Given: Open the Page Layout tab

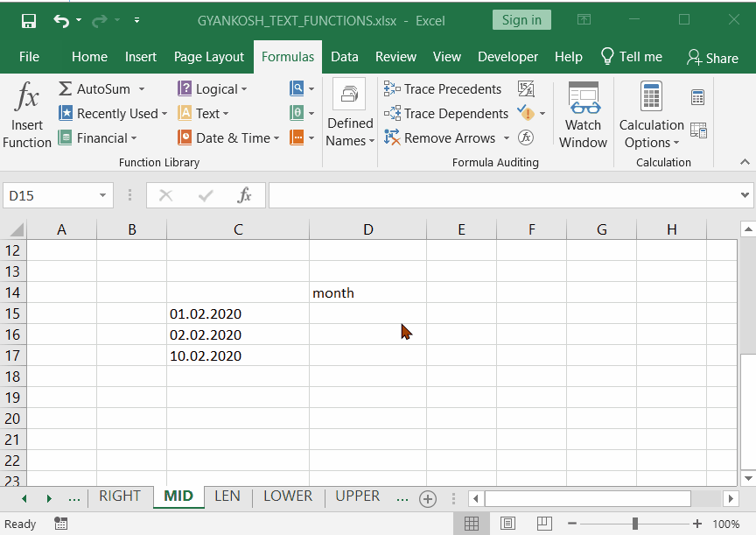Looking at the screenshot, I should [x=209, y=57].
